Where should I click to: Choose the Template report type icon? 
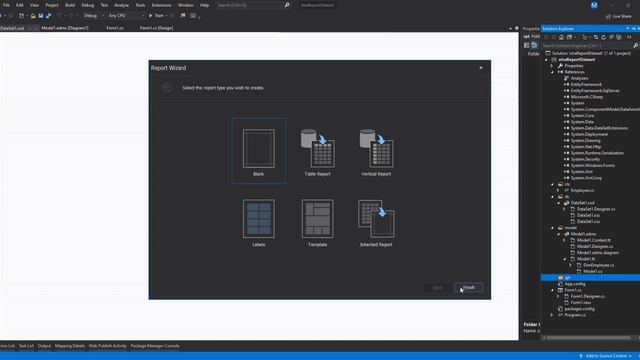pyautogui.click(x=318, y=219)
